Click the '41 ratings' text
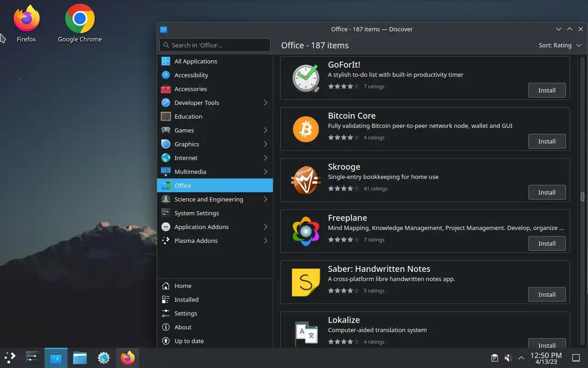Viewport: 588px width, 368px height. [x=375, y=189]
